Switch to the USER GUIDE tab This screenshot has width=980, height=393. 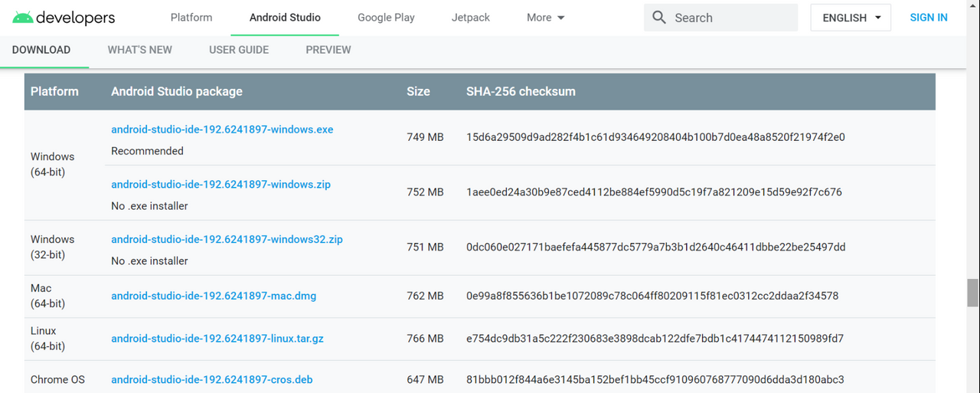[239, 50]
